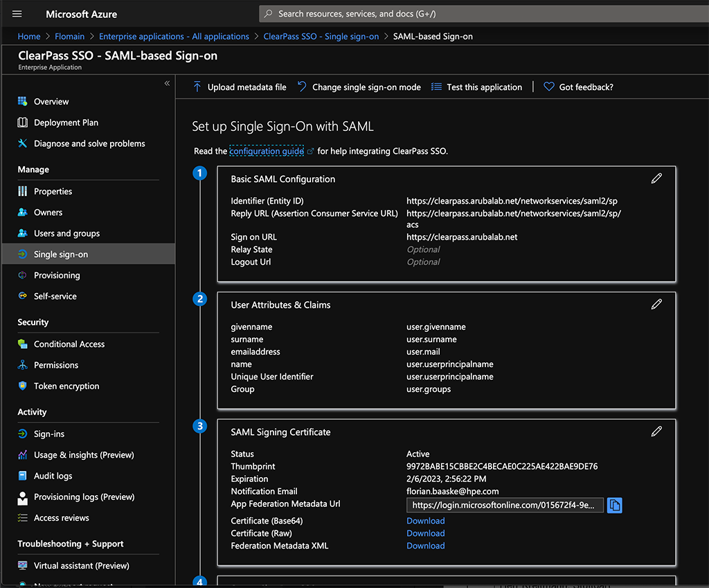Click the Diagnose and solve problems wrench icon
This screenshot has width=709, height=588.
[22, 143]
